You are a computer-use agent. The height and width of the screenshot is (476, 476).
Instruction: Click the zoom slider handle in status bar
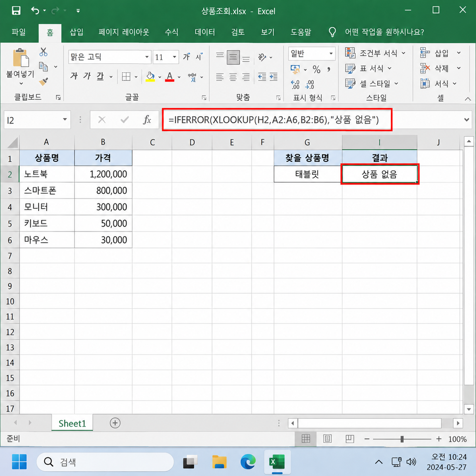point(402,439)
